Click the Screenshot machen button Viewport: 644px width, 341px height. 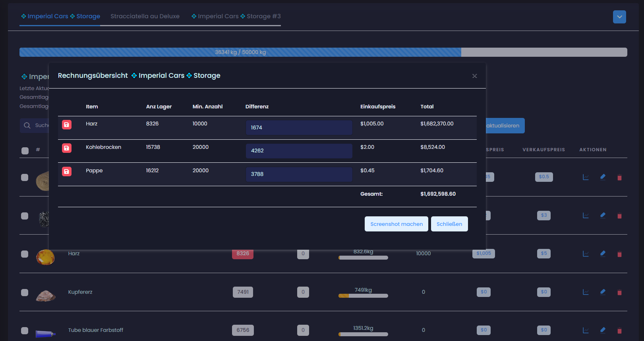click(x=396, y=224)
